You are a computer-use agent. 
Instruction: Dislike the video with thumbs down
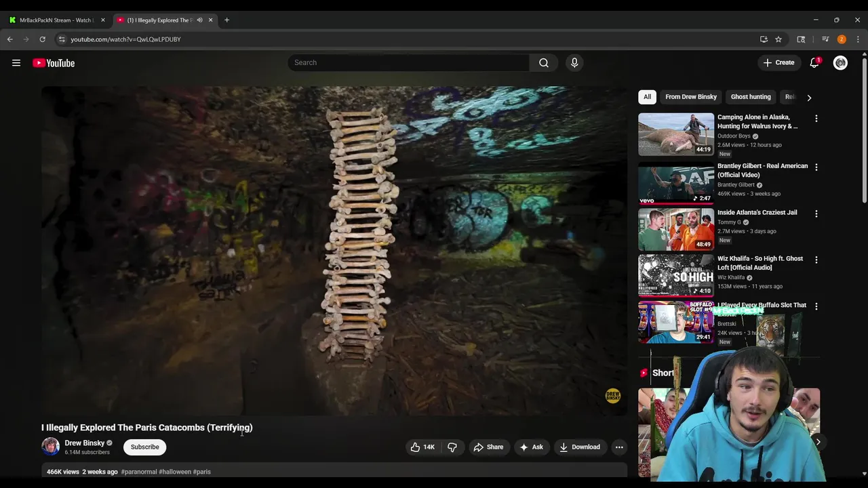pos(452,447)
